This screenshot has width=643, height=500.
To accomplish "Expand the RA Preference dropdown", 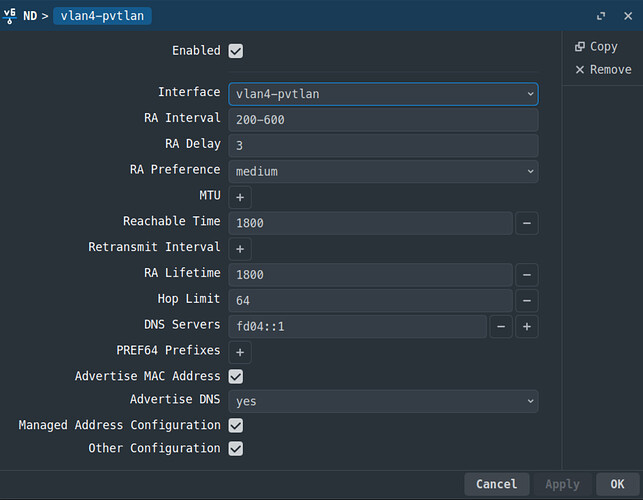I will point(383,171).
